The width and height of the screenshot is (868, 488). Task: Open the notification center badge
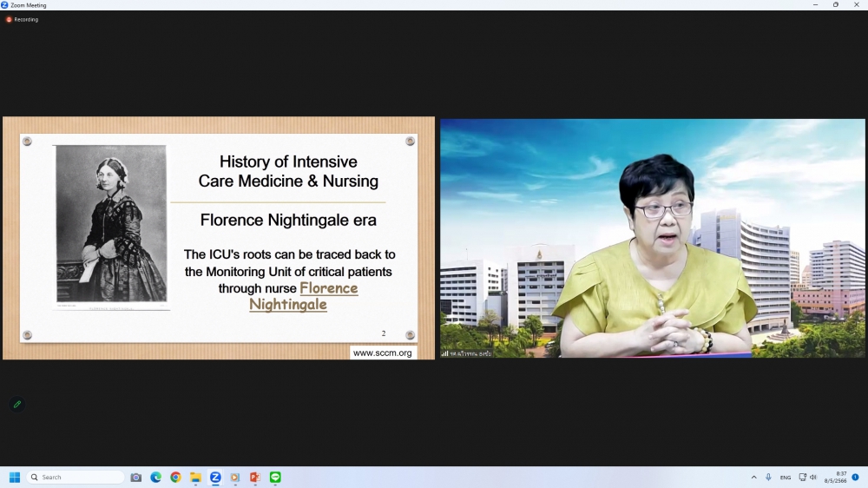pyautogui.click(x=856, y=478)
